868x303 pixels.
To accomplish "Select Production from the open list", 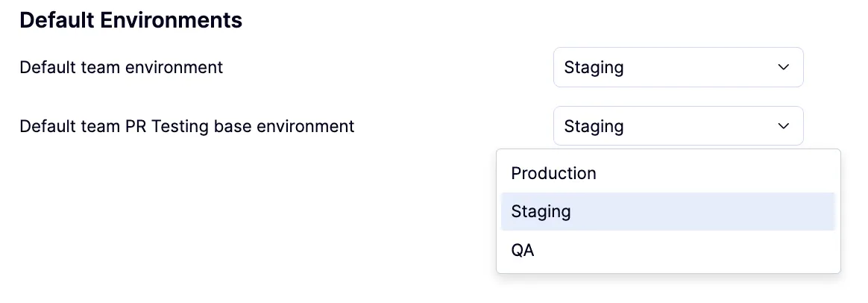I will tap(553, 173).
